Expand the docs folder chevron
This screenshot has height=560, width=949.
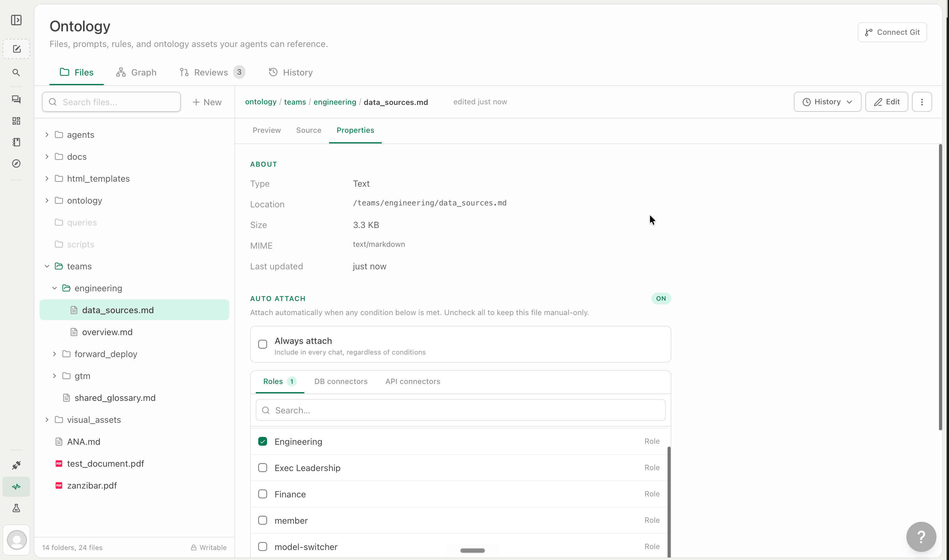click(x=47, y=157)
